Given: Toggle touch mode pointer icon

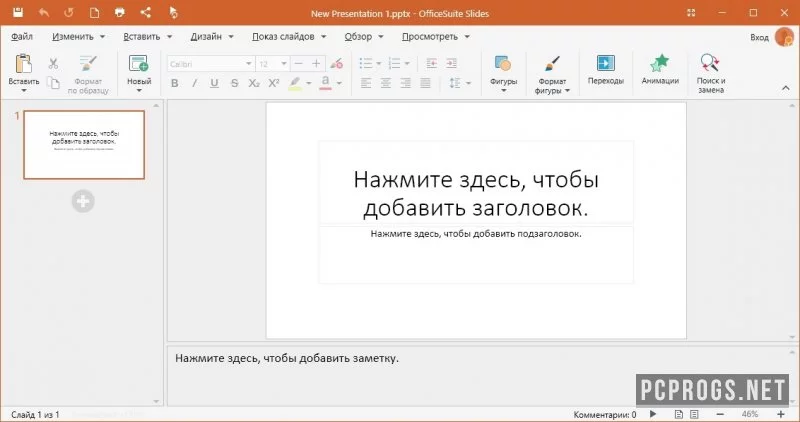Looking at the screenshot, I should 173,12.
